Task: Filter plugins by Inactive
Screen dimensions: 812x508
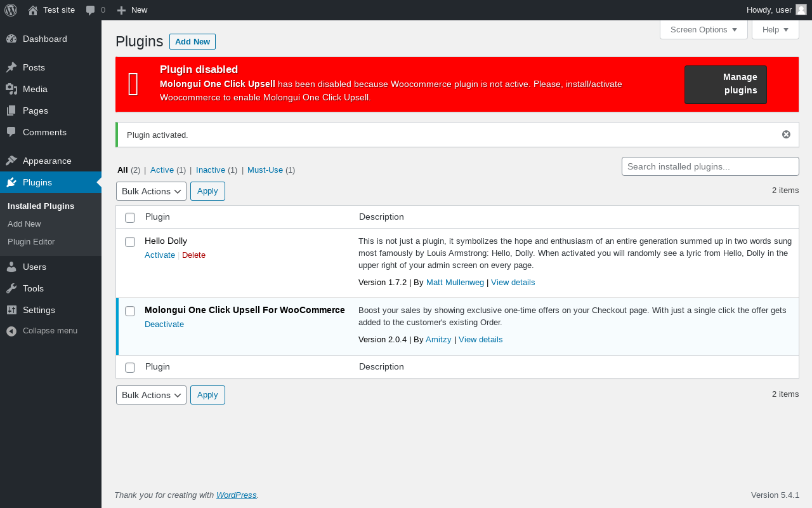Action: coord(211,170)
